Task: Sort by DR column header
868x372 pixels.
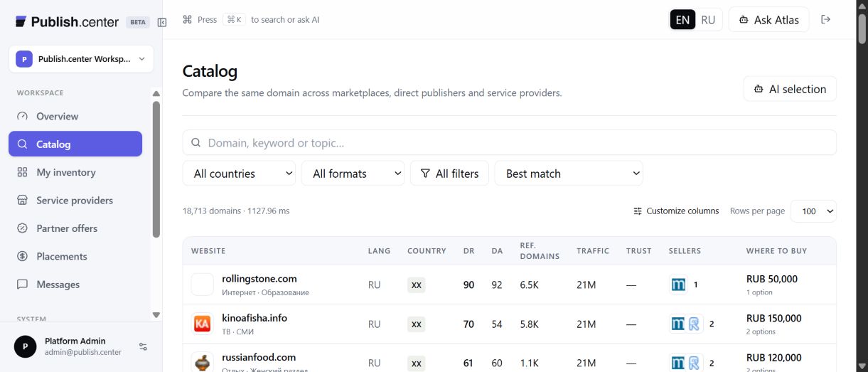Action: pyautogui.click(x=468, y=251)
